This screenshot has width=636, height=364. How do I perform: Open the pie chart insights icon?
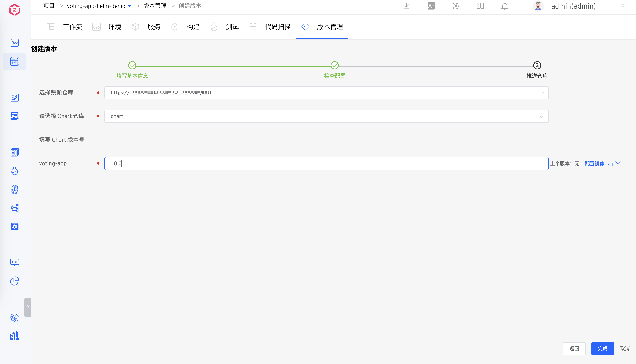tap(14, 281)
